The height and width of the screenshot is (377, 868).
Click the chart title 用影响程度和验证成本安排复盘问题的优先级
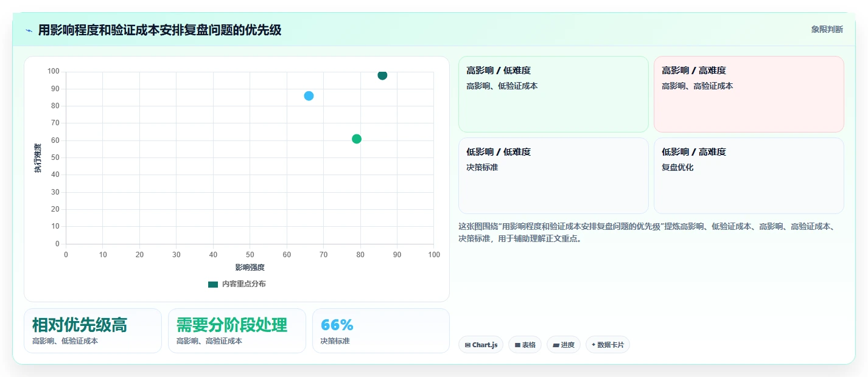pos(159,30)
